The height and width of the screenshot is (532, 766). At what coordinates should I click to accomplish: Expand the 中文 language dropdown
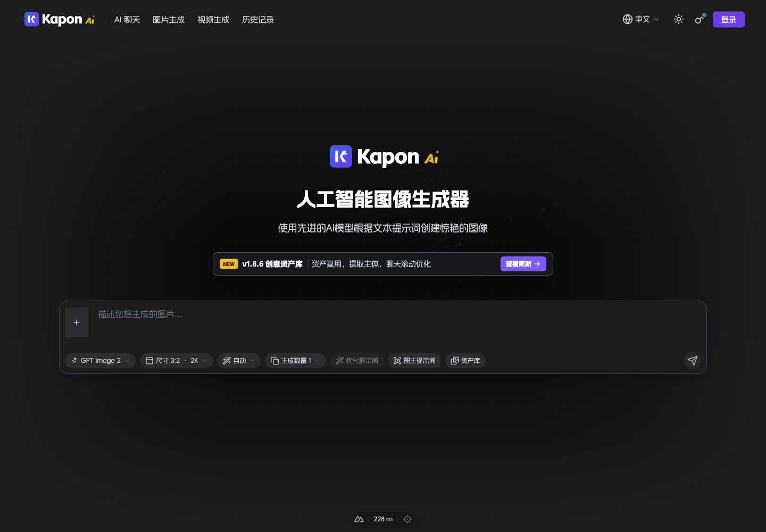(641, 19)
